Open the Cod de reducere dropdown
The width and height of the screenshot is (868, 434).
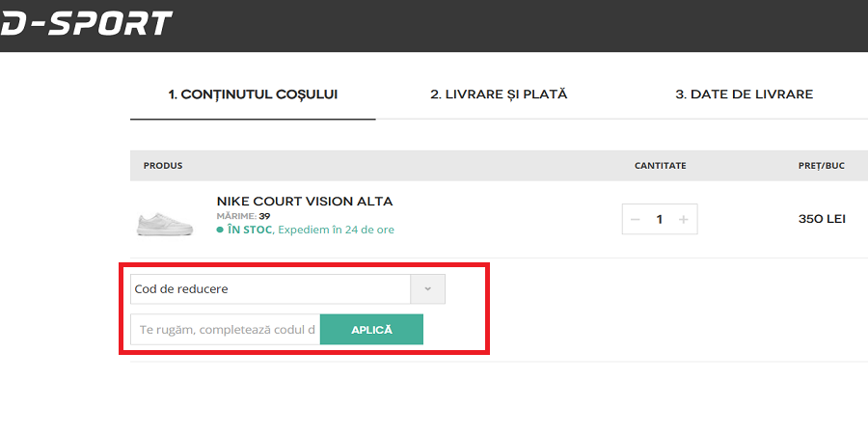(x=271, y=289)
